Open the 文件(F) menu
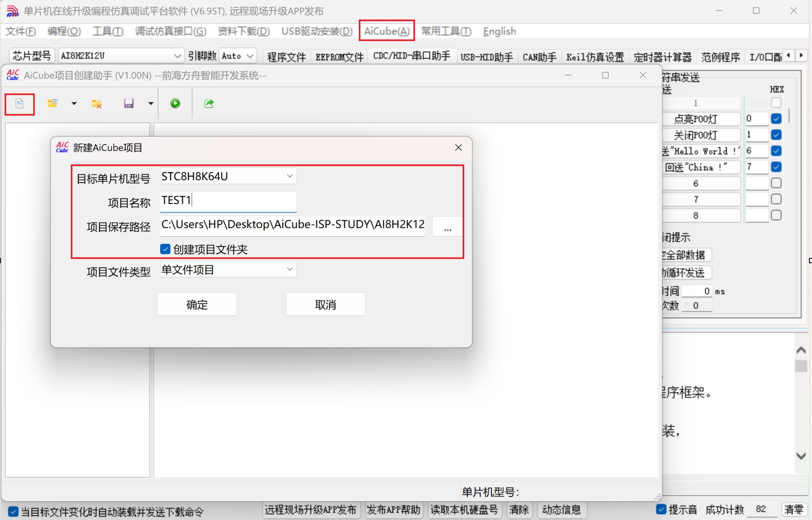Image resolution: width=812 pixels, height=520 pixels. tap(21, 31)
